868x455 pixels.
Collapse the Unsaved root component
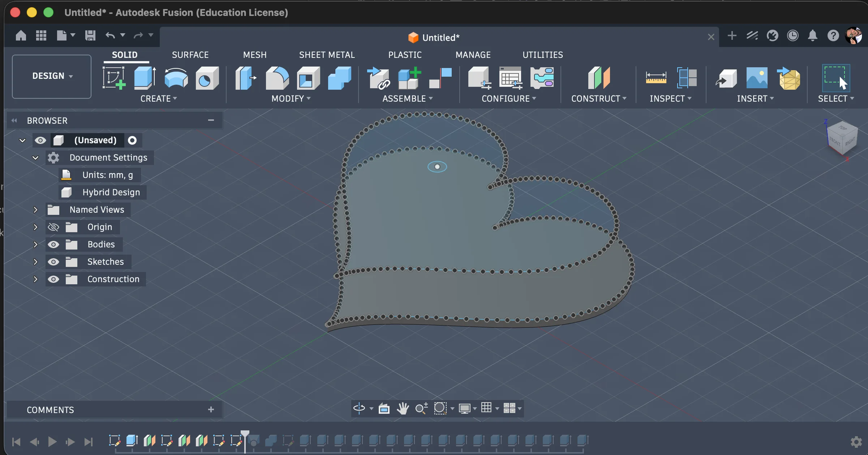22,140
